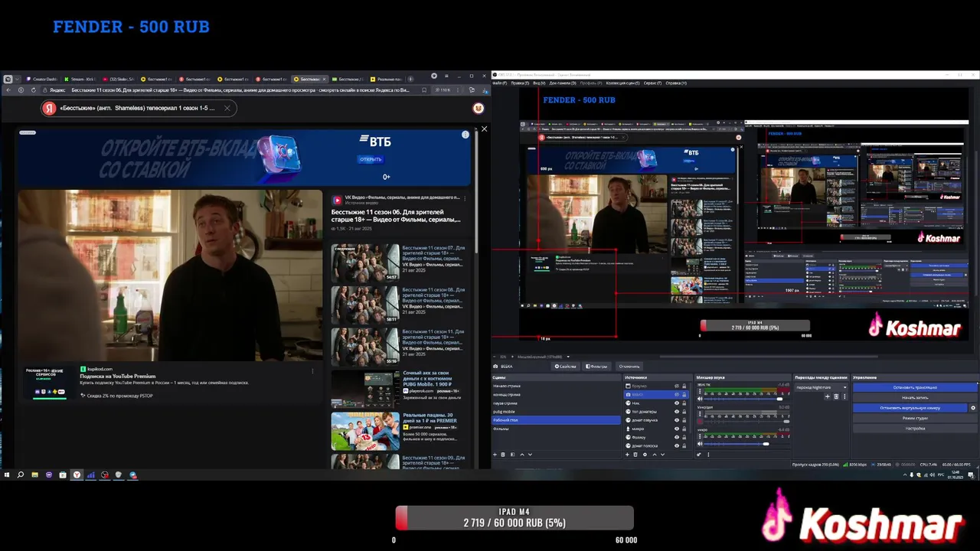Open the browser tab list chevron
This screenshot has width=980, height=551.
(x=17, y=79)
